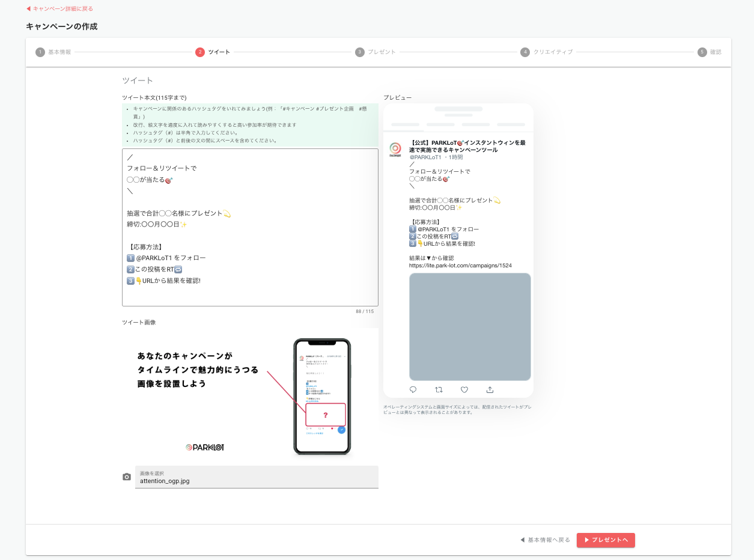Jump to the プレゼント step
Image resolution: width=754 pixels, height=560 pixels.
click(378, 52)
